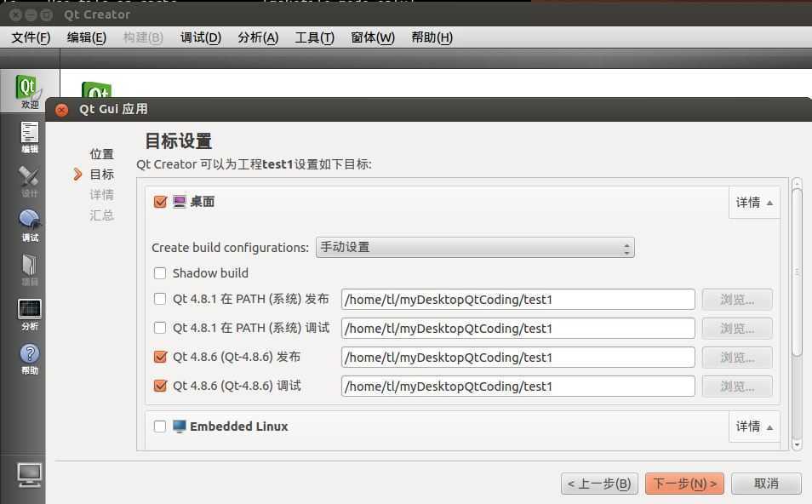Click the Qt Creator window title text
Image resolution: width=812 pixels, height=504 pixels.
97,14
